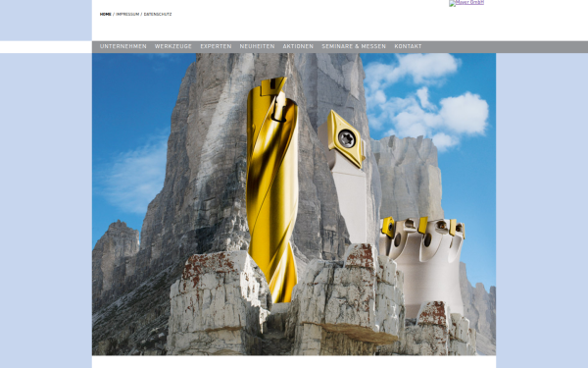Open the Werkzeuge navigation item

pyautogui.click(x=172, y=46)
